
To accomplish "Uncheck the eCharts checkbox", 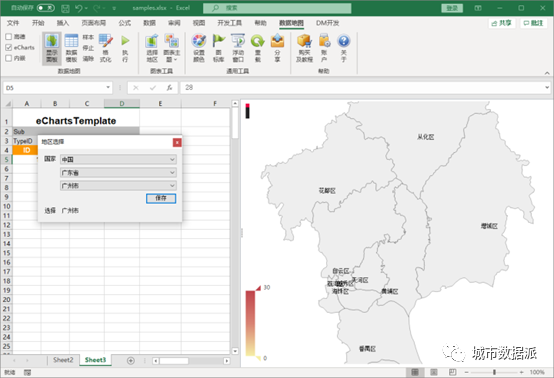I will [x=9, y=47].
